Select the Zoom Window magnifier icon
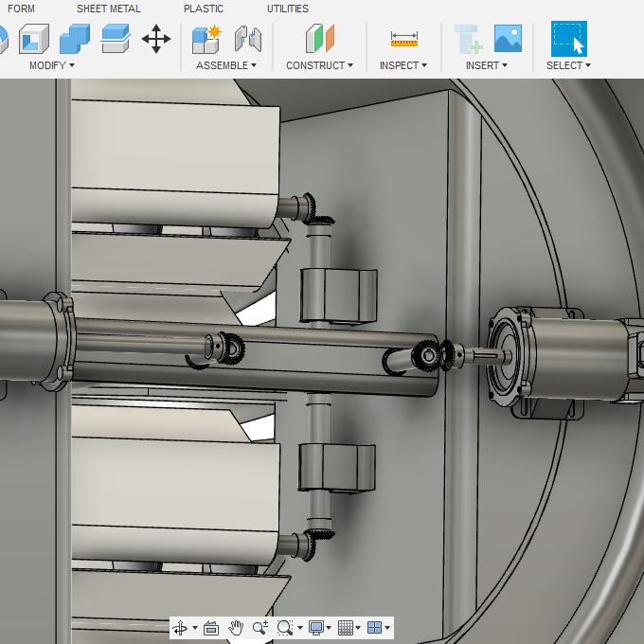Viewport: 644px width, 644px height. click(x=285, y=628)
